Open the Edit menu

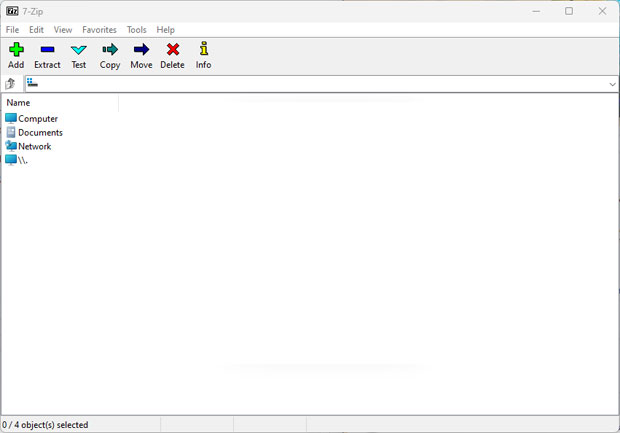pyautogui.click(x=36, y=30)
